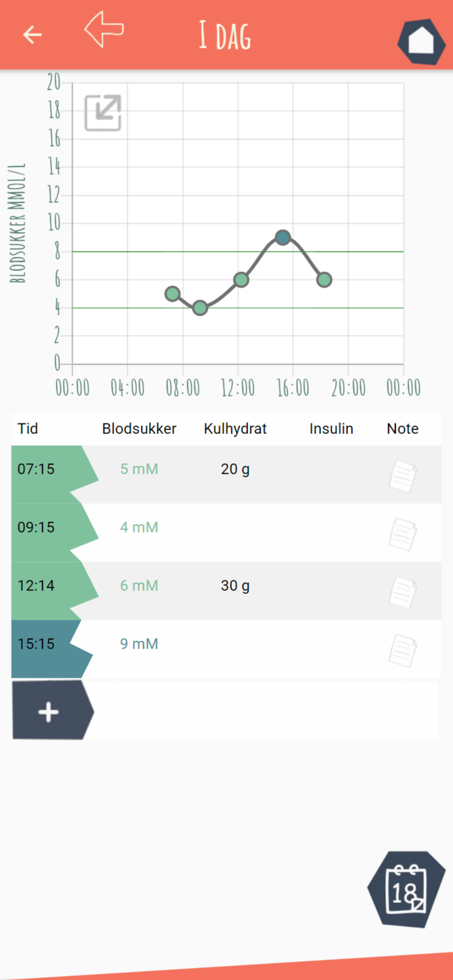Open the note for the 09:15 entry
Viewport: 453px width, 980px height.
click(403, 534)
